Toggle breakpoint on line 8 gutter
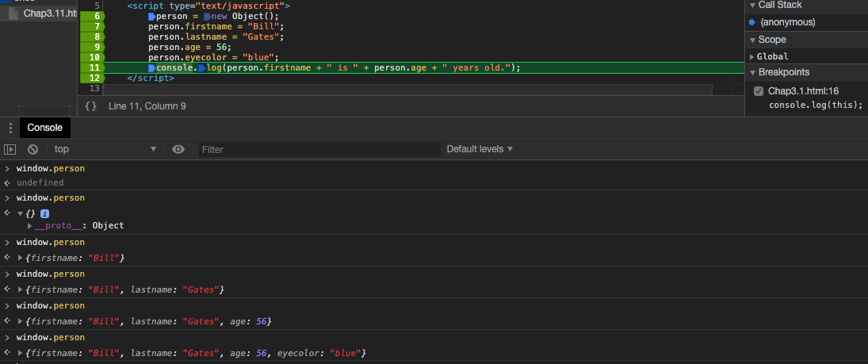 click(x=93, y=36)
